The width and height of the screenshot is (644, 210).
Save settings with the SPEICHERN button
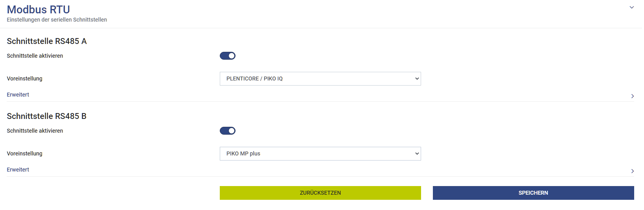533,193
